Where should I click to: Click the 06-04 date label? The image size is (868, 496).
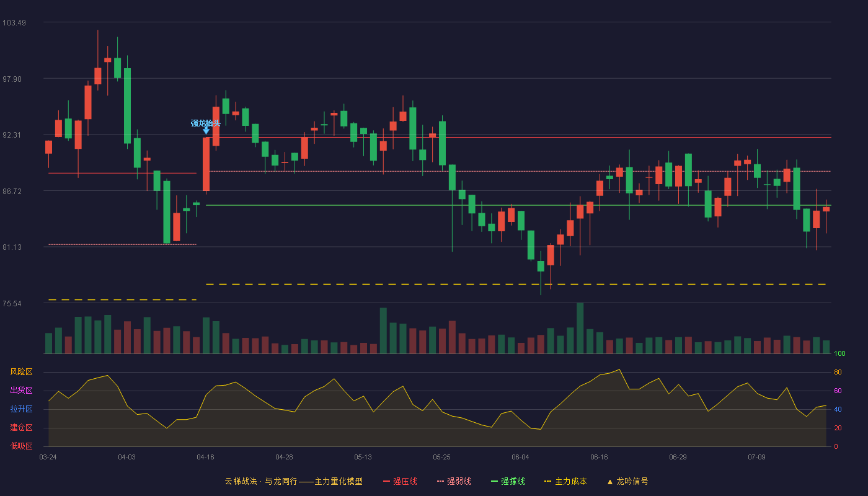(x=520, y=457)
